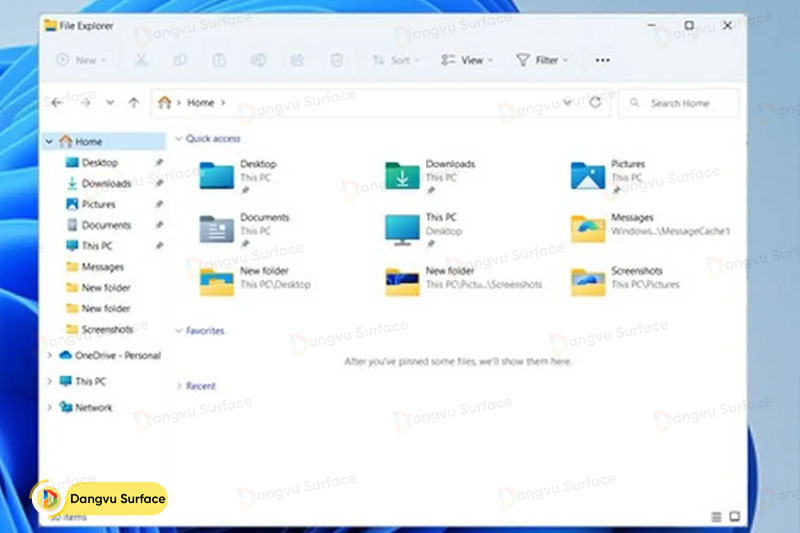Viewport: 800px width, 533px height.
Task: Click the Rename icon in toolbar
Action: click(x=258, y=60)
